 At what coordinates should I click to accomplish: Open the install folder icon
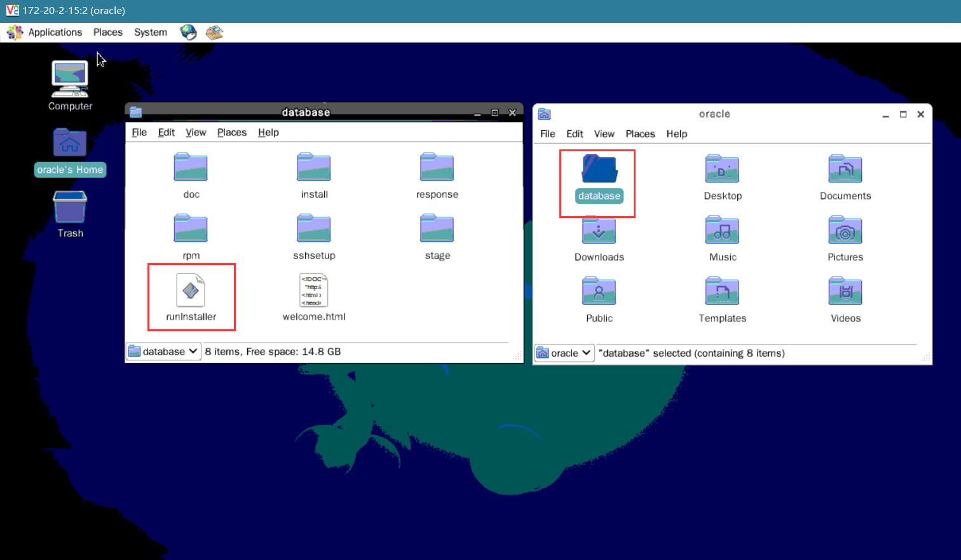[x=314, y=167]
